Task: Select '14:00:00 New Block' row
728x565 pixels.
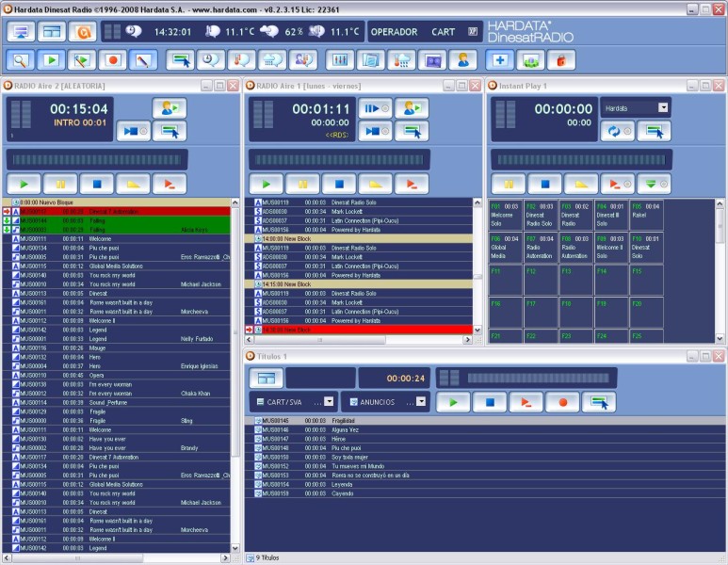Action: click(x=359, y=238)
